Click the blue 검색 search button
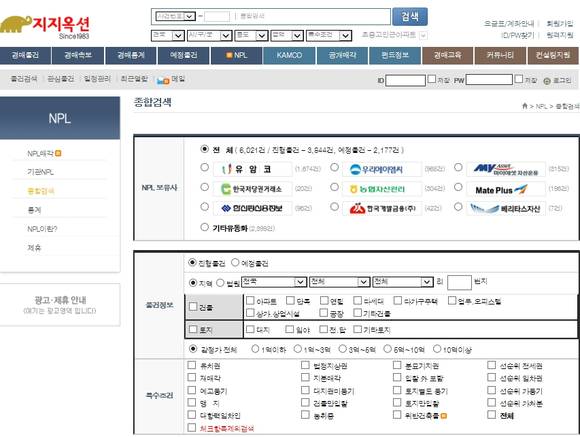 click(409, 17)
